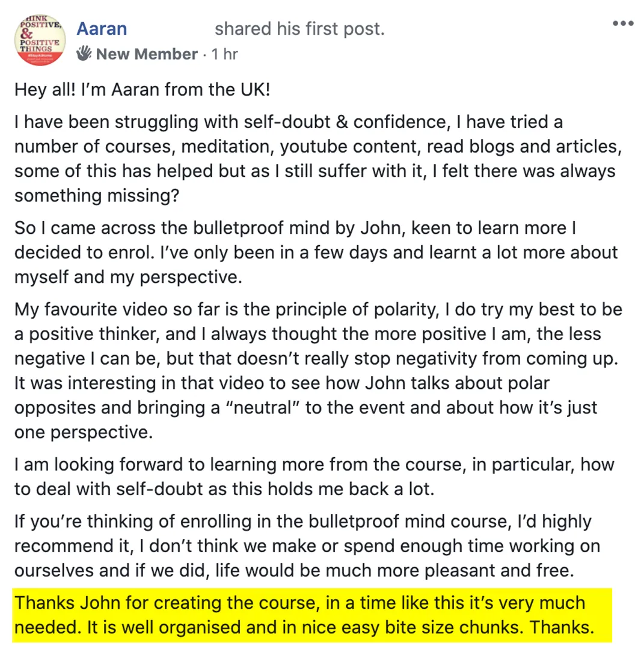This screenshot has width=644, height=649.
Task: Click the "If you're thinking of enrolling" paragraph
Action: click(x=307, y=546)
